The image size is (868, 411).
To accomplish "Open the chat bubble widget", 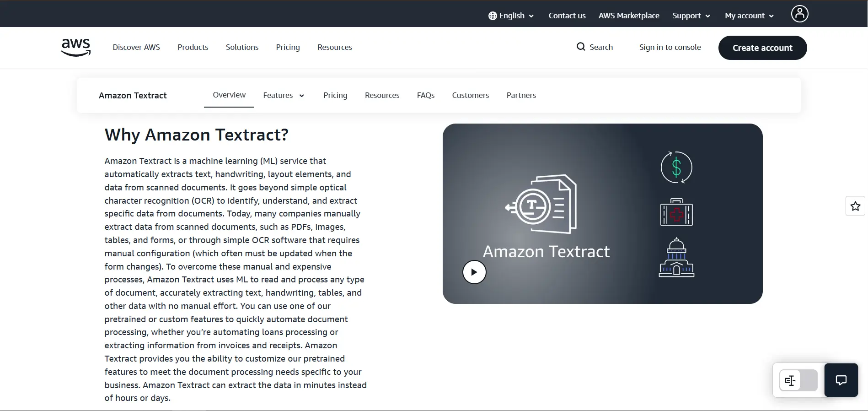I will pyautogui.click(x=841, y=380).
